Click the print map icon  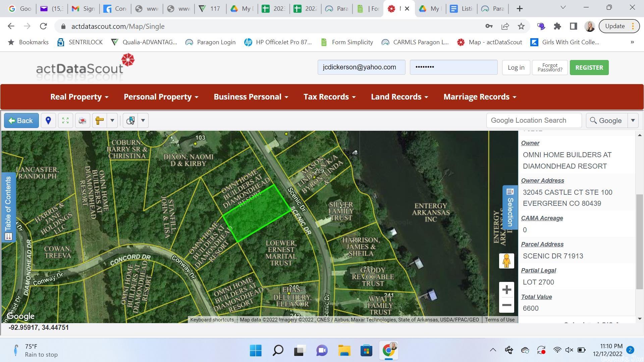[x=83, y=120]
